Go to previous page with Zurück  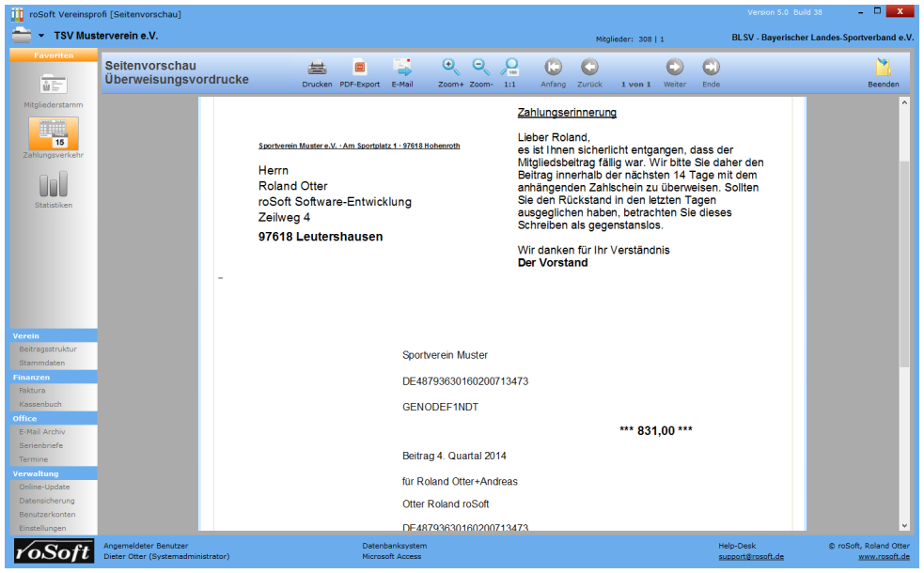coord(589,68)
